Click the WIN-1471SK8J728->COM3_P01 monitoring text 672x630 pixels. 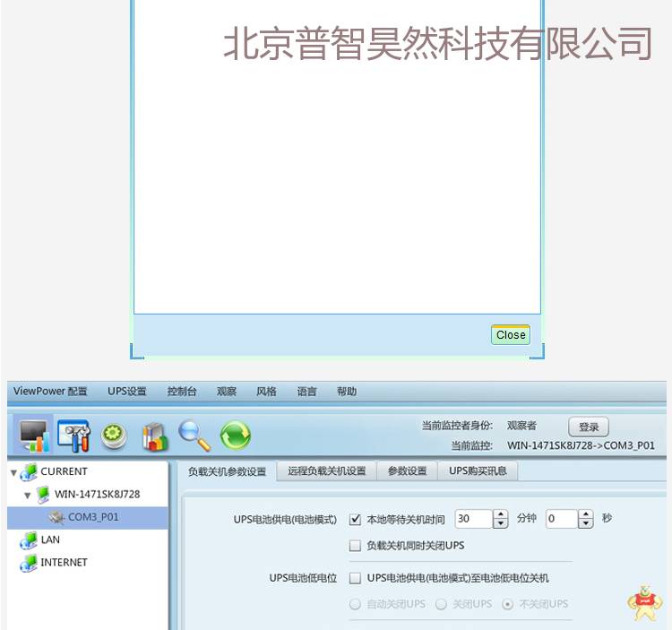point(582,445)
